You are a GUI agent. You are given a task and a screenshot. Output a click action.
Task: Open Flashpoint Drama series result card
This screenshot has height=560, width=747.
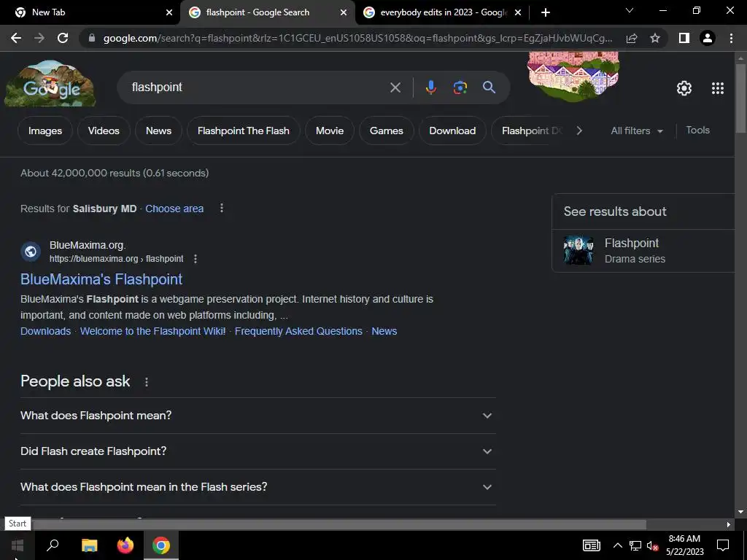click(x=643, y=251)
